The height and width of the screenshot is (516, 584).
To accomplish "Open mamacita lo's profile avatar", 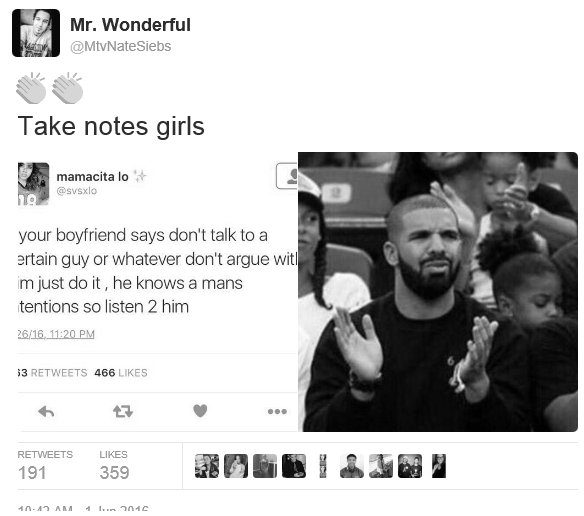I will point(34,184).
